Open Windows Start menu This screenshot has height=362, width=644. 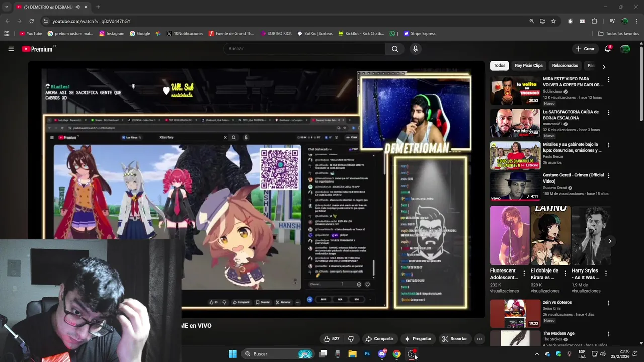pos(233,354)
